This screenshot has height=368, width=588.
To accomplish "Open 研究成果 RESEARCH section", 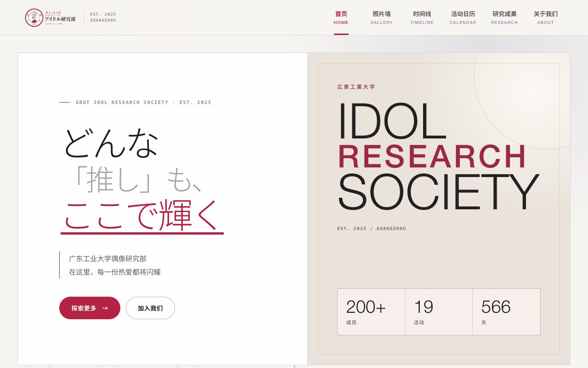I will coord(504,18).
